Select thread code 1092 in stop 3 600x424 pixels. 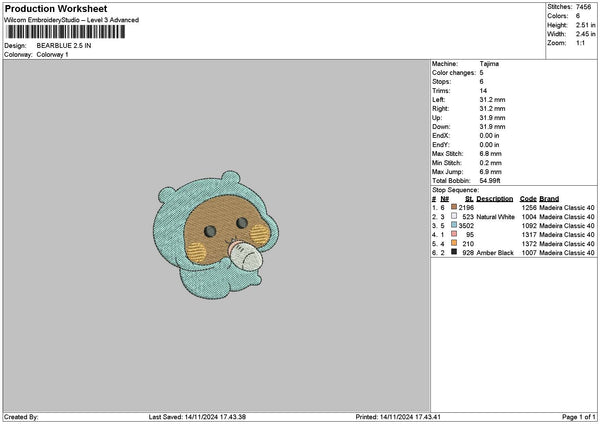point(528,225)
